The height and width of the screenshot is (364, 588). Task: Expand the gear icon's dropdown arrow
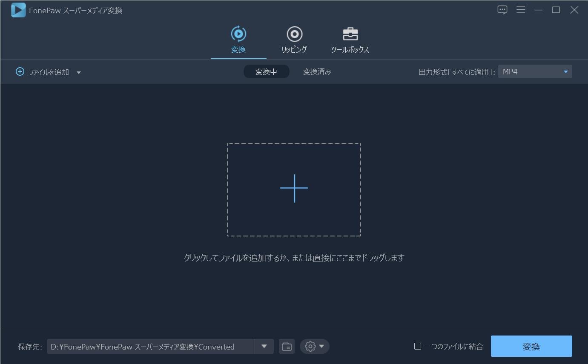pos(322,346)
